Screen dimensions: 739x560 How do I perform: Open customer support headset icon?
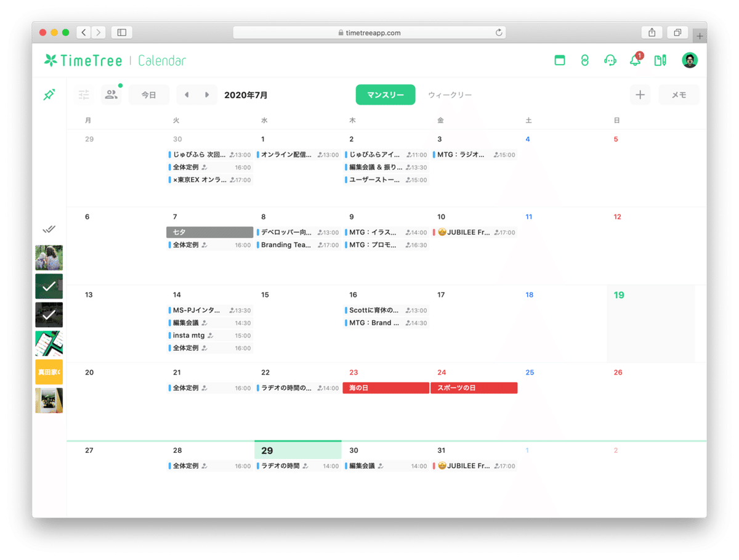coord(610,60)
